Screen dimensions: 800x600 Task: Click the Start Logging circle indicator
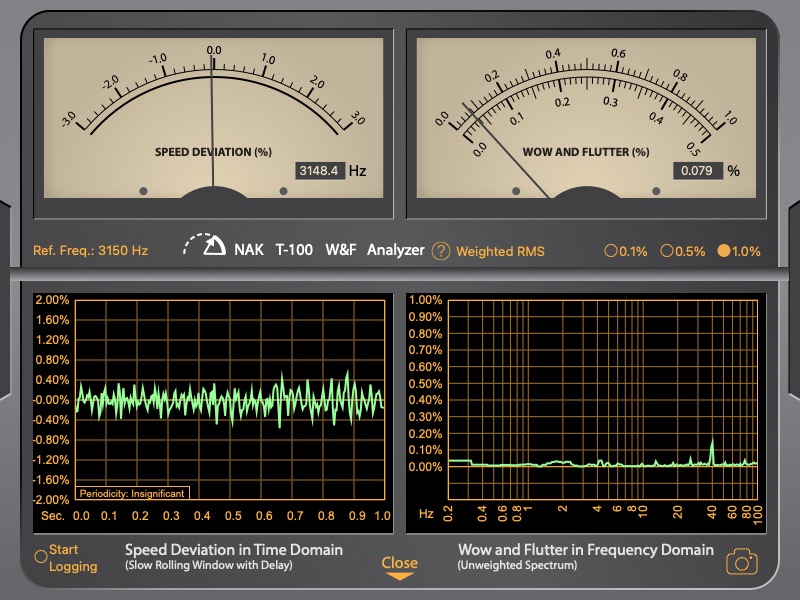coord(41,556)
